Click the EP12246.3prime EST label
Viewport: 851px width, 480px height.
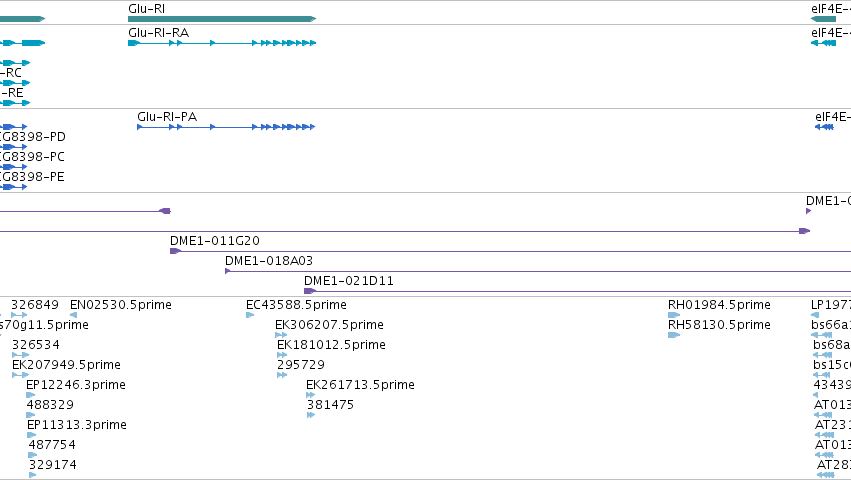coord(76,385)
